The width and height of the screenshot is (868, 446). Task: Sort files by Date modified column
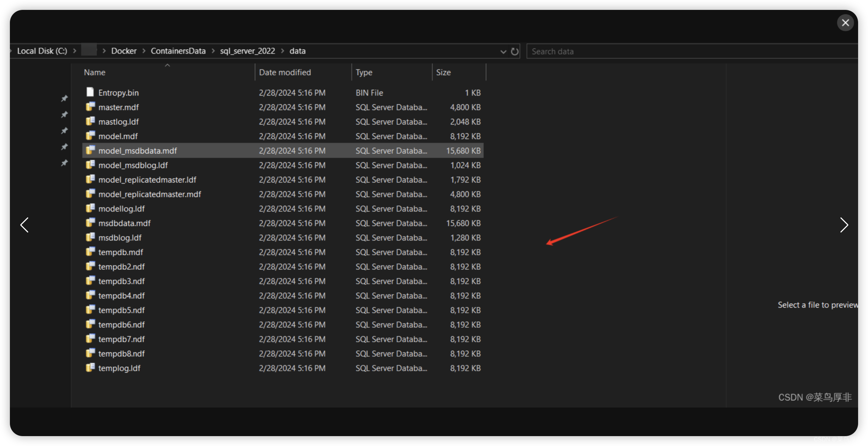coord(285,72)
